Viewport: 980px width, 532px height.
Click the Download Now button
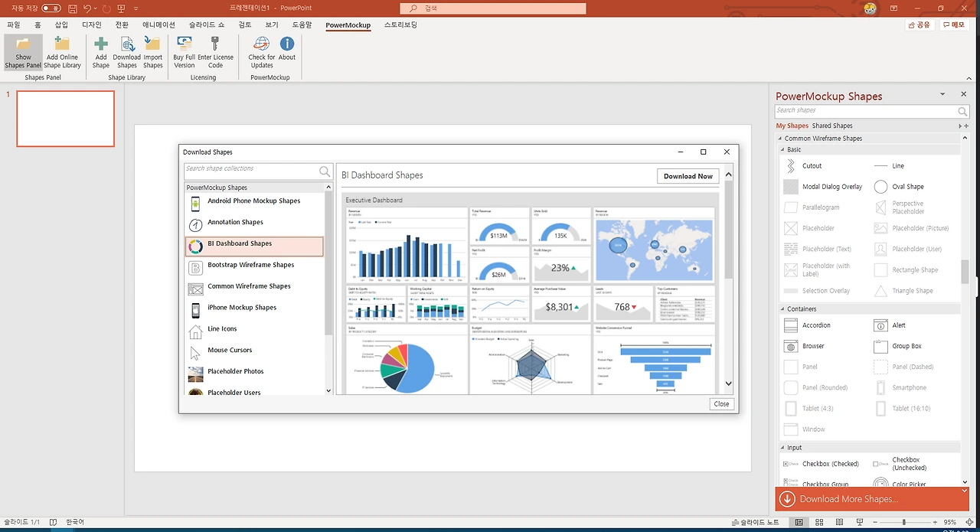pyautogui.click(x=688, y=176)
